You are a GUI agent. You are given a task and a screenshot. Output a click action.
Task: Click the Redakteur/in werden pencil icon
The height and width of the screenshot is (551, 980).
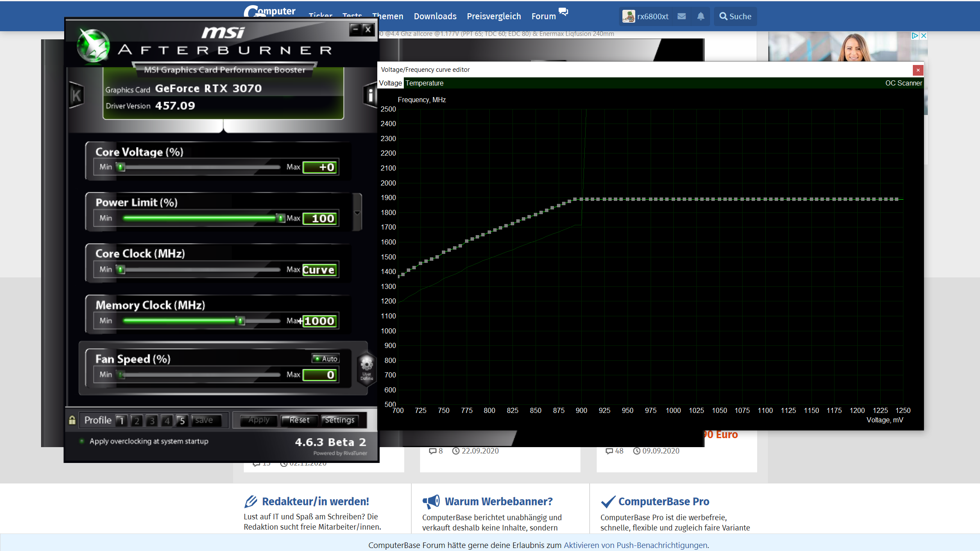(x=251, y=501)
